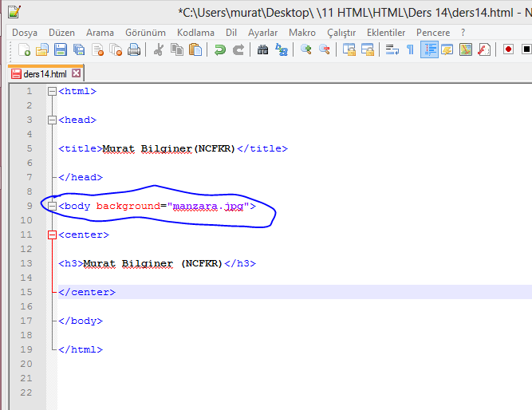This screenshot has height=410, width=532.
Task: Open the Arama menu
Action: tap(100, 33)
